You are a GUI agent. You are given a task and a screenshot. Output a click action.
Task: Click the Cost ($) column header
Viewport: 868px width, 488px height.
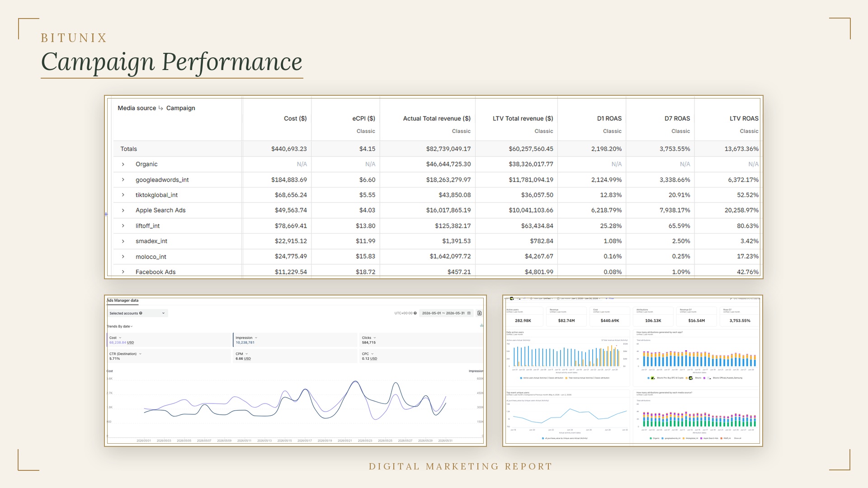click(295, 118)
